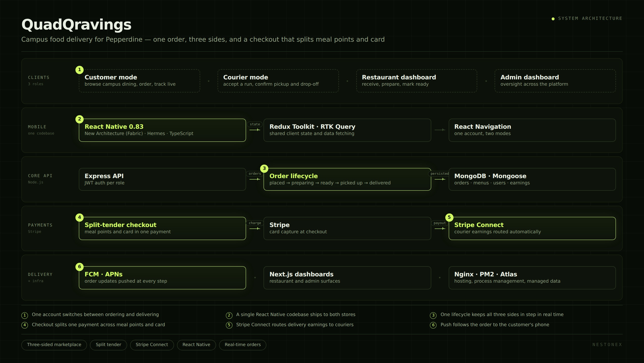Click the 'orders' connector label

(255, 174)
